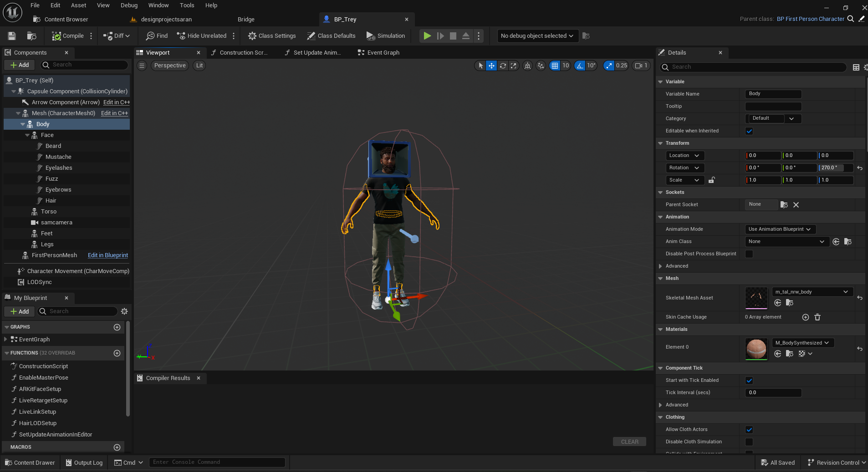Viewport: 868px width, 472px height.
Task: Open the Tools menu
Action: pyautogui.click(x=187, y=5)
